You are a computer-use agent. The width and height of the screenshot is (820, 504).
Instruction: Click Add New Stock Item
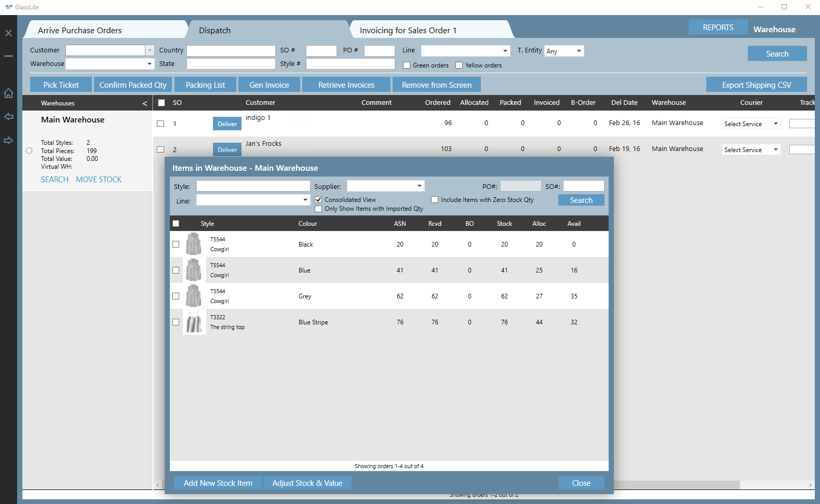[x=218, y=483]
